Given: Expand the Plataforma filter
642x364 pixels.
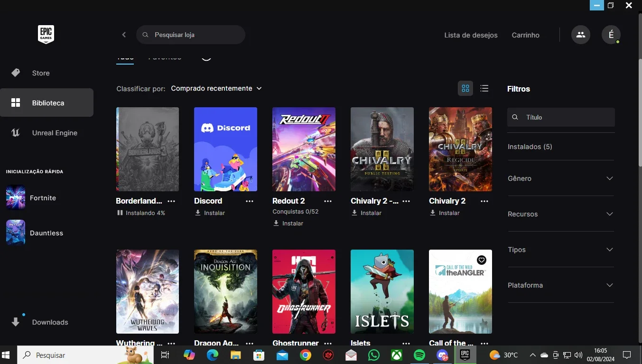Looking at the screenshot, I should (561, 285).
